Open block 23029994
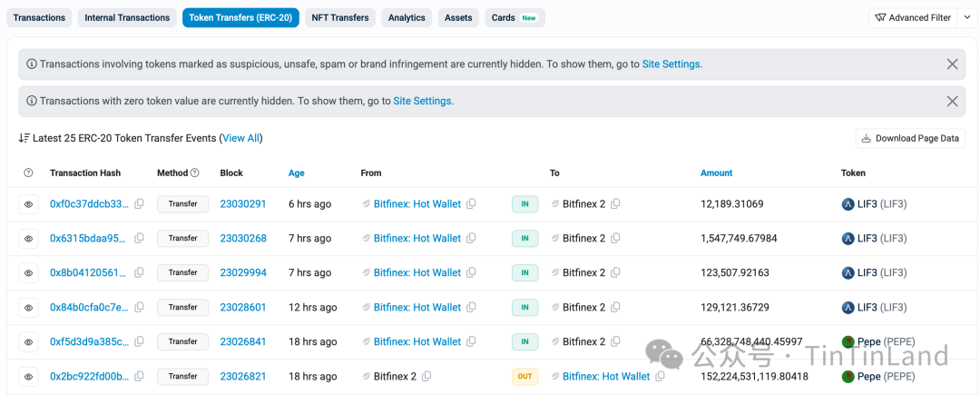 [x=243, y=272]
